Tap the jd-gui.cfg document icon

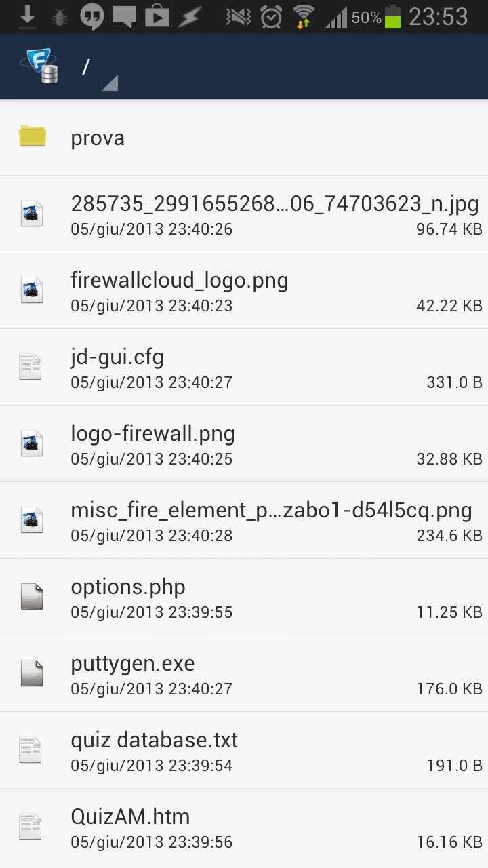pos(30,368)
